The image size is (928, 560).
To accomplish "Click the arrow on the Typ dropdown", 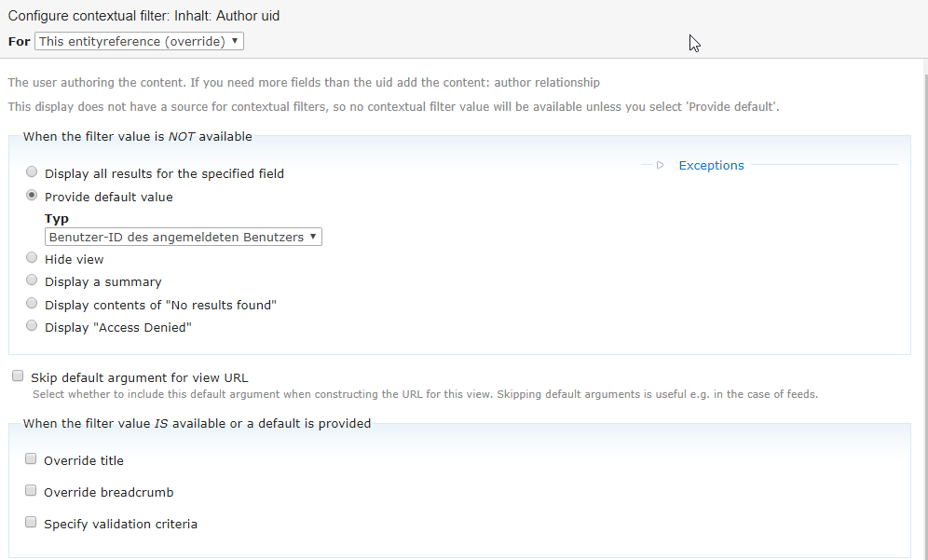I will coord(314,238).
